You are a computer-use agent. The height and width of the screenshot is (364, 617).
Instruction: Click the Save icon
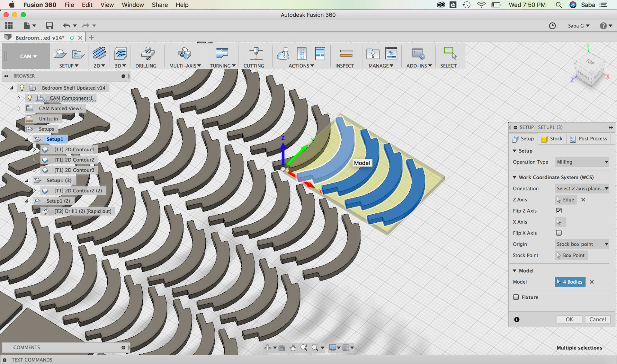[x=49, y=26]
